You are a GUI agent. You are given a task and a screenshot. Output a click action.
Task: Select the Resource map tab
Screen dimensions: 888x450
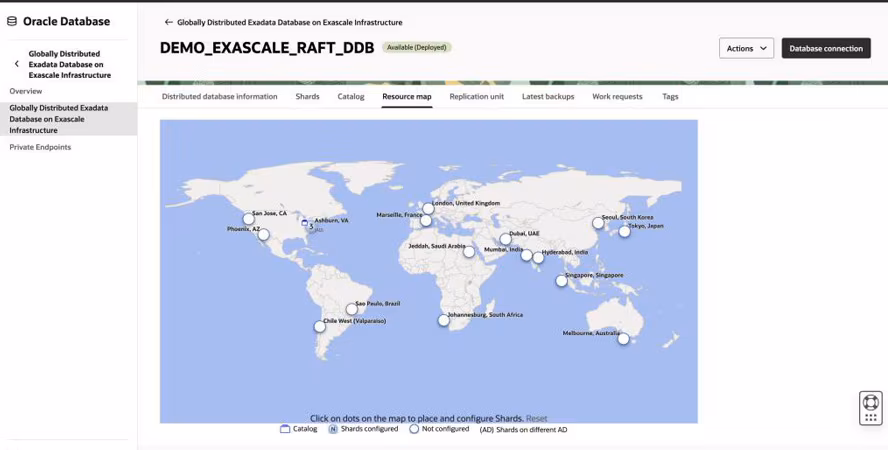407,97
